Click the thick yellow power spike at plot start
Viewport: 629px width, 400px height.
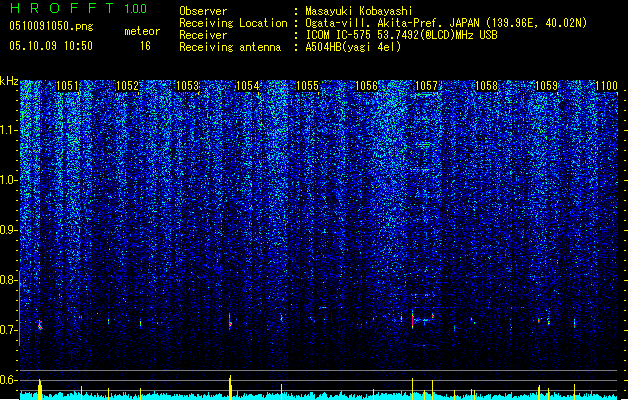tap(40, 389)
